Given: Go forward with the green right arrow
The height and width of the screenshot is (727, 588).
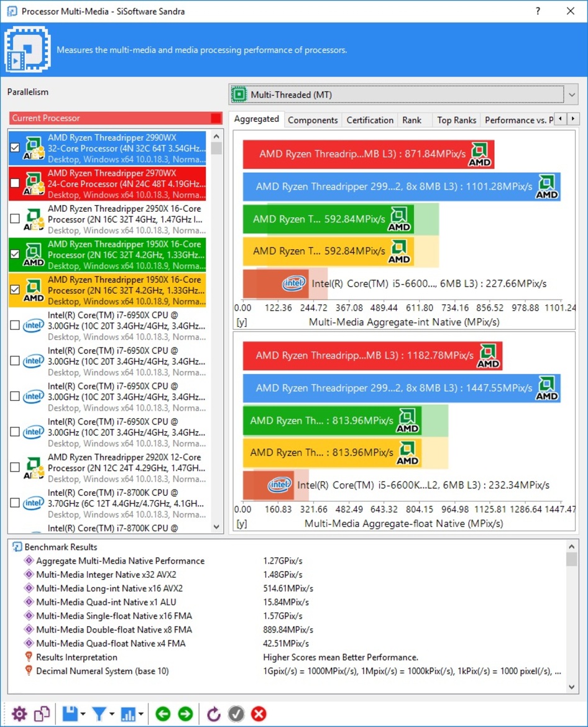Looking at the screenshot, I should coord(185,713).
